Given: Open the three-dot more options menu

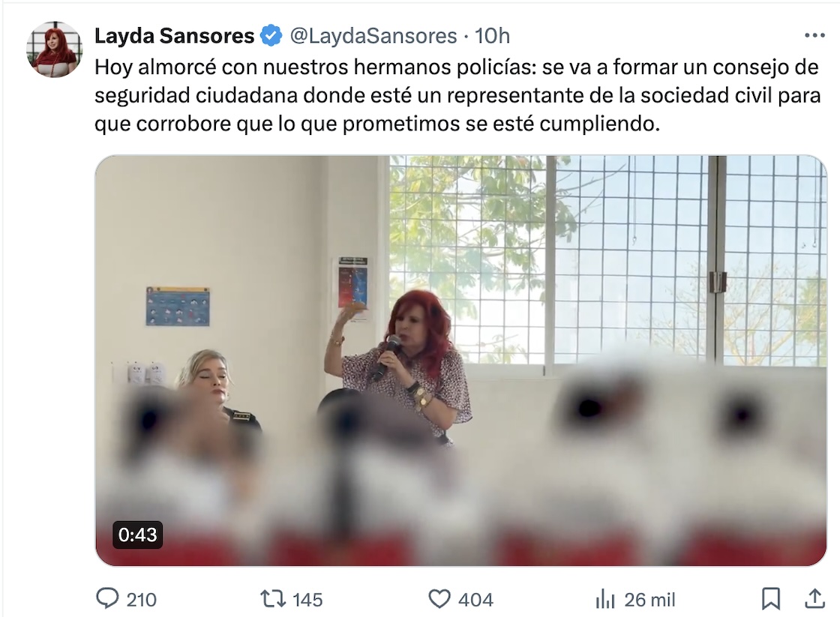Looking at the screenshot, I should (x=814, y=35).
